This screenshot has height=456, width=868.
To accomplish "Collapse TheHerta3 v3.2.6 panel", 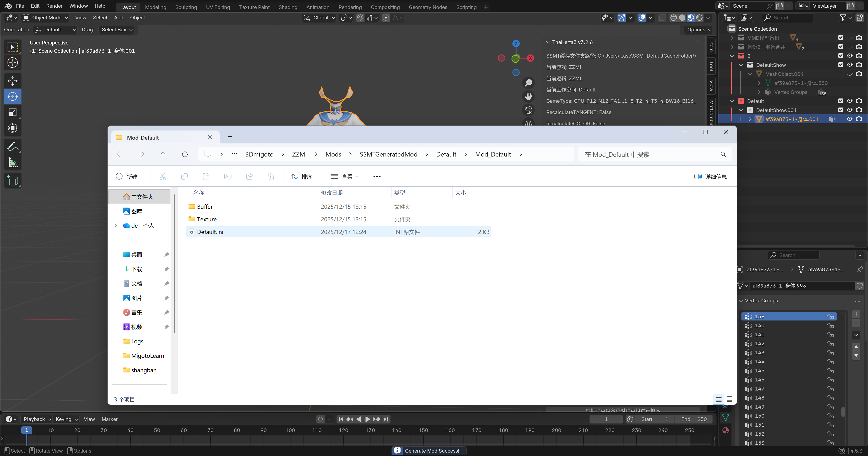I will click(548, 42).
